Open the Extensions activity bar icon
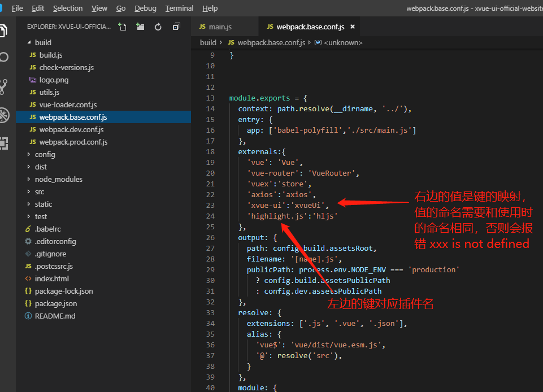 tap(4, 143)
